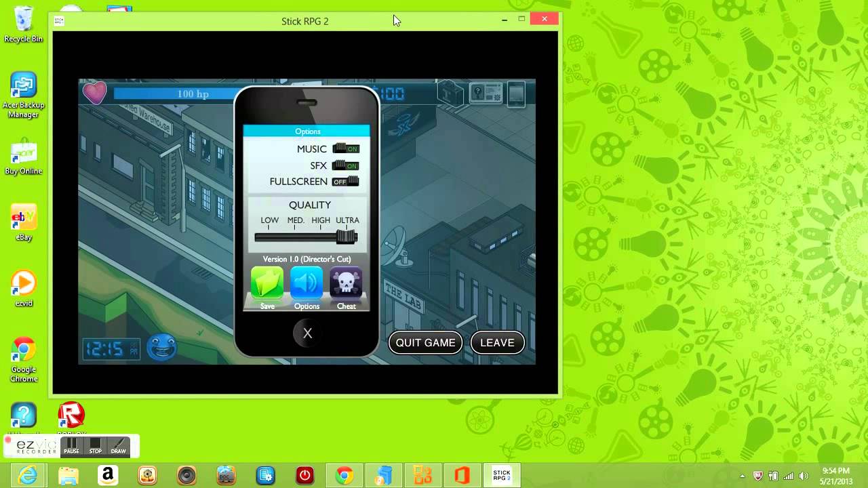This screenshot has height=488, width=868.
Task: Select the Stick RPG 2 taskbar button
Action: [x=502, y=476]
